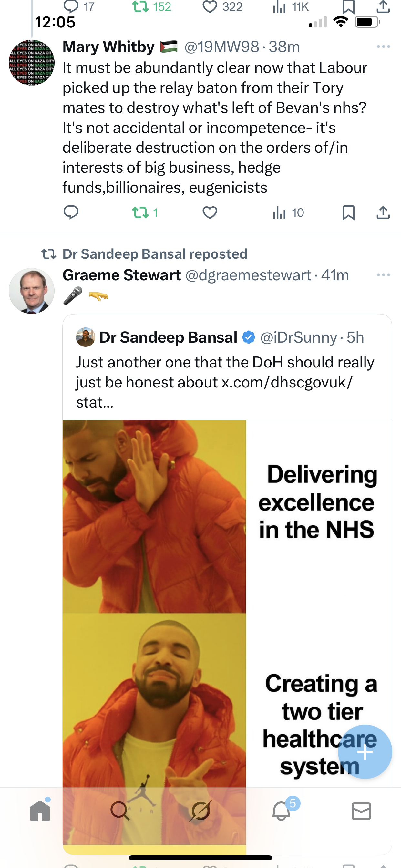The width and height of the screenshot is (401, 868).
Task: Share the top tweet with 11K views
Action: [383, 7]
